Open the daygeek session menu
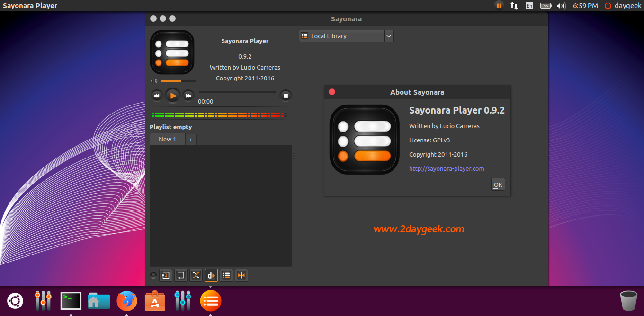644x316 pixels. [623, 6]
